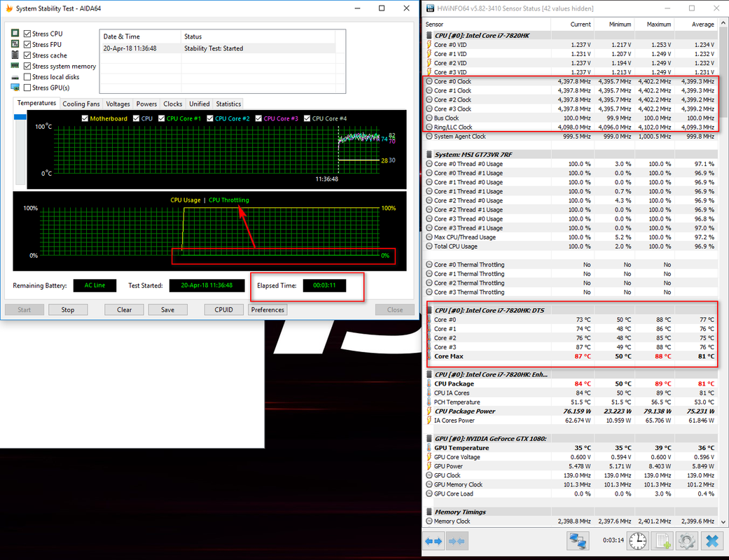Click HWiNFO log file add icon
The image size is (729, 560).
tap(662, 541)
